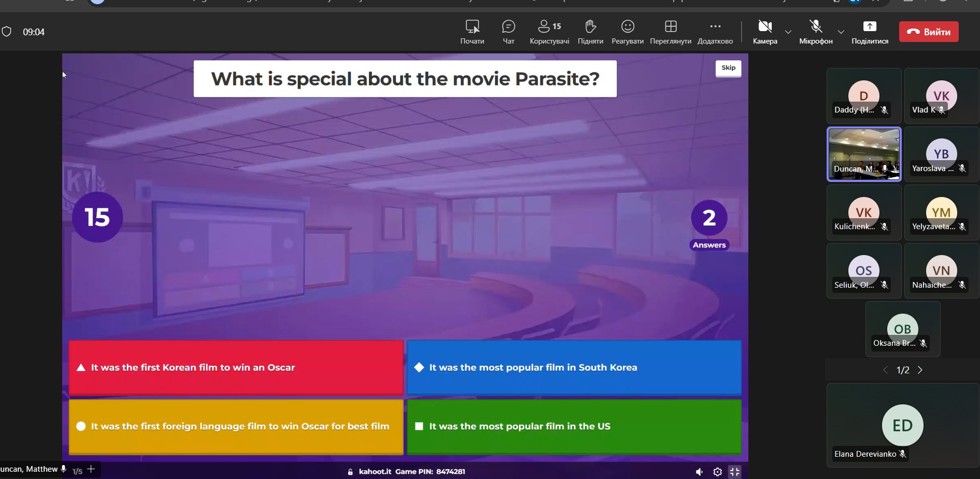Click the Kahoot volume speaker icon
Viewport: 980px width, 479px height.
[x=699, y=472]
